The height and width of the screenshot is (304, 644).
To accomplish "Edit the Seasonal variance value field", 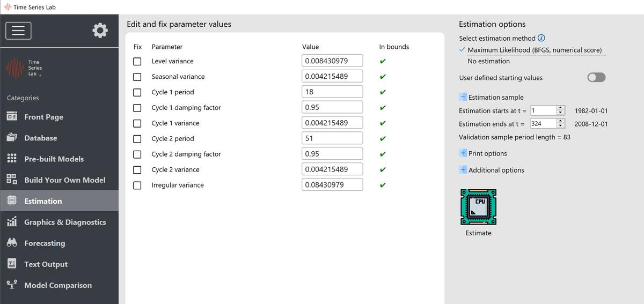I will click(x=332, y=76).
